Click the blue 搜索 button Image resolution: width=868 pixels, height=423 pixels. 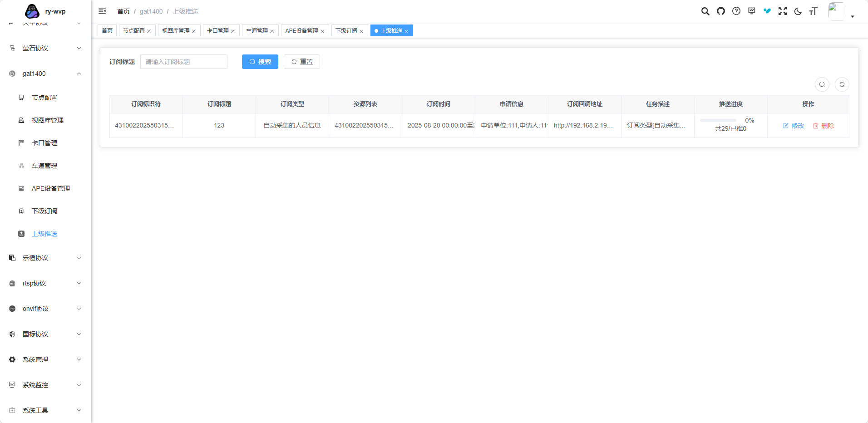point(260,62)
